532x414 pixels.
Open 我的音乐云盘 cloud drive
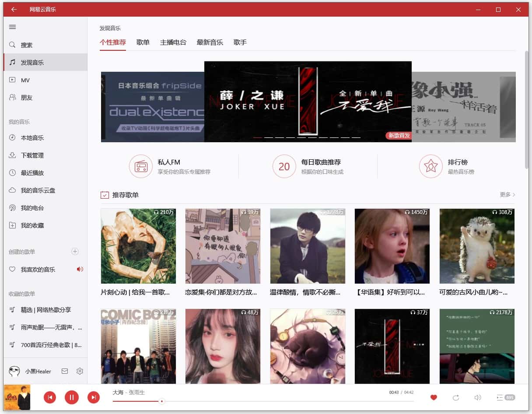tap(45, 190)
